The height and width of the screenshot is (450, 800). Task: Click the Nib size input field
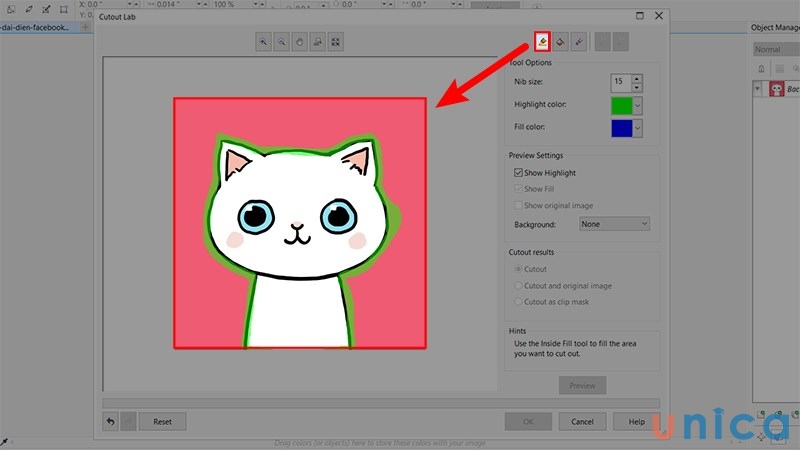coord(620,81)
